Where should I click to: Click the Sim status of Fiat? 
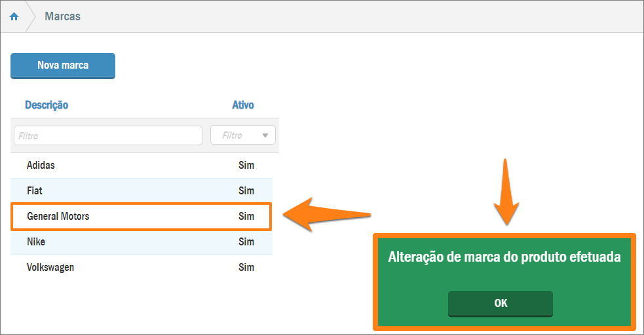[246, 191]
